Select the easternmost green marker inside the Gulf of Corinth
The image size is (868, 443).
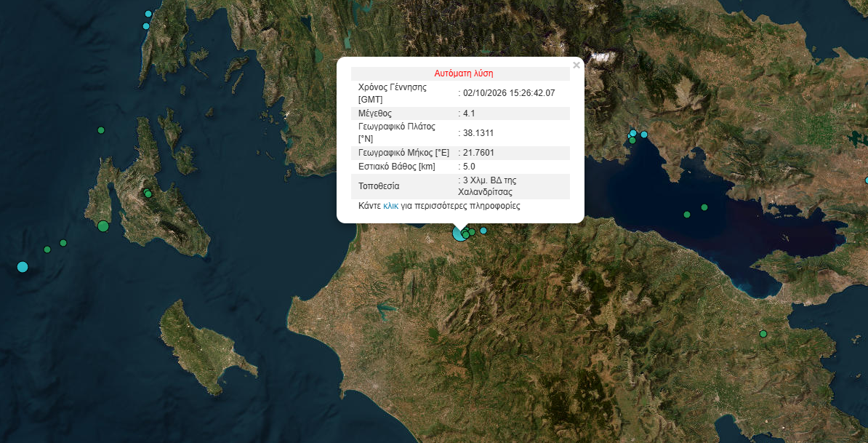tap(704, 207)
